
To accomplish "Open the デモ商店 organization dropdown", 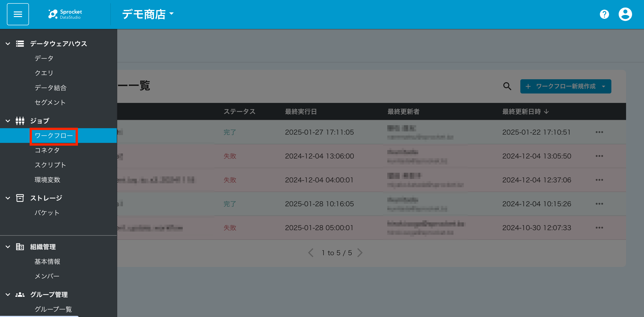I will 148,14.
